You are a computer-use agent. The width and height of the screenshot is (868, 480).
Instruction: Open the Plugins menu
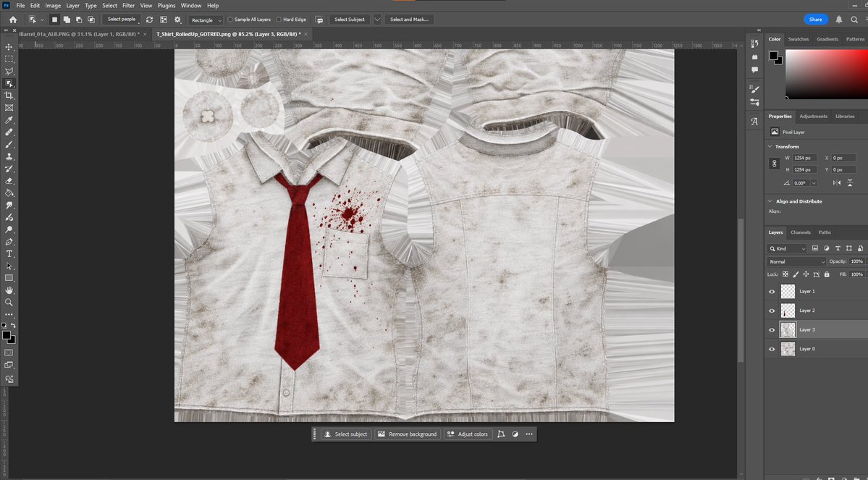click(x=166, y=6)
